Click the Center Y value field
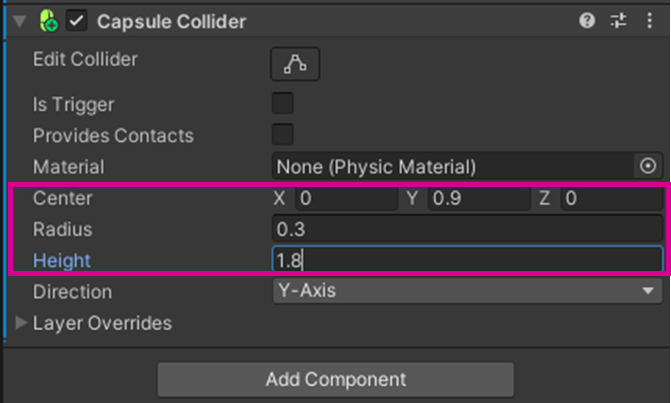Image resolution: width=671 pixels, height=403 pixels. [x=478, y=198]
